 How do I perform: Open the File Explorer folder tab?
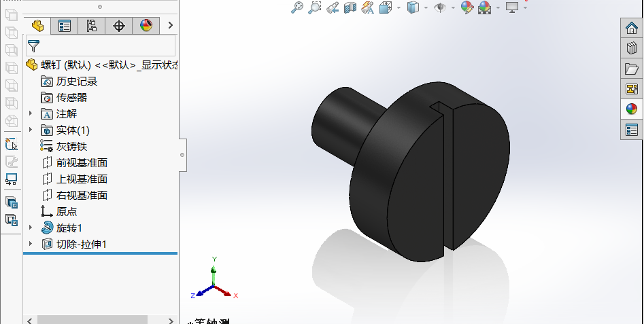click(x=632, y=69)
